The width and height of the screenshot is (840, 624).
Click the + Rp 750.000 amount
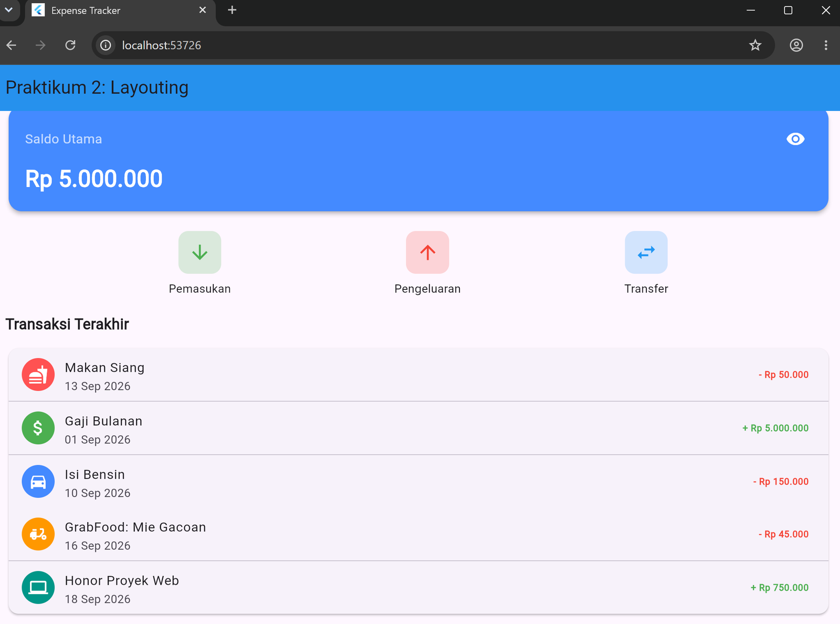[x=780, y=588]
